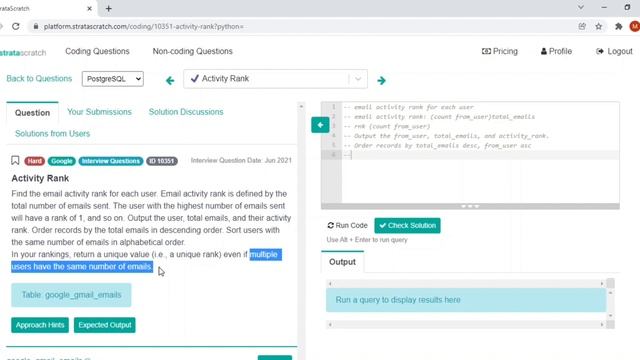Switch to Your Submissions tab
640x360 pixels.
(99, 112)
